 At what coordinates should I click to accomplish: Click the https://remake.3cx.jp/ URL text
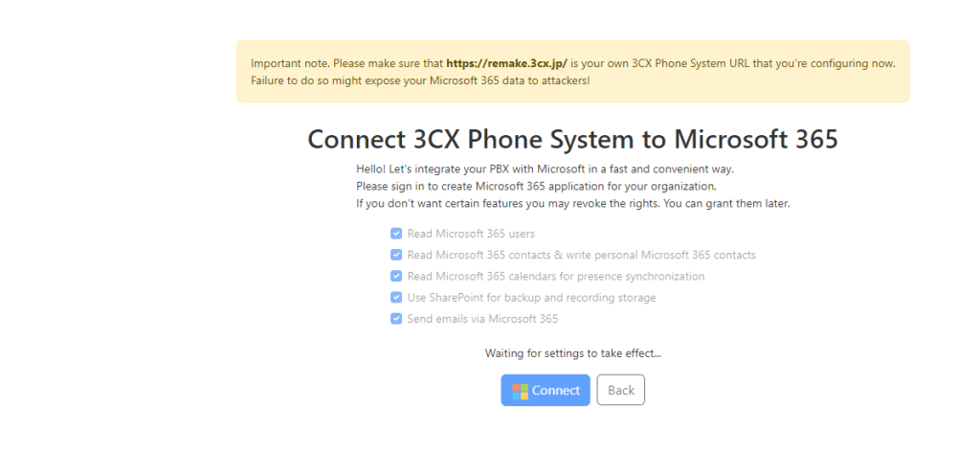pyautogui.click(x=506, y=63)
